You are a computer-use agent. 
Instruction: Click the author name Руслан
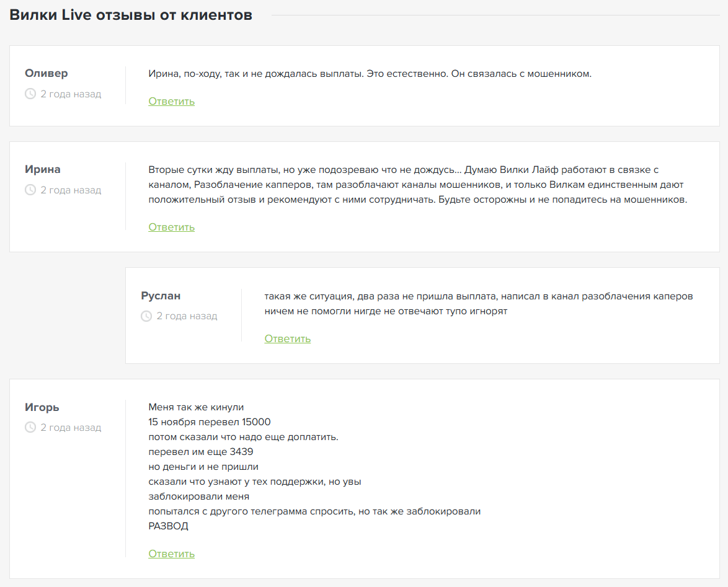[x=161, y=296]
